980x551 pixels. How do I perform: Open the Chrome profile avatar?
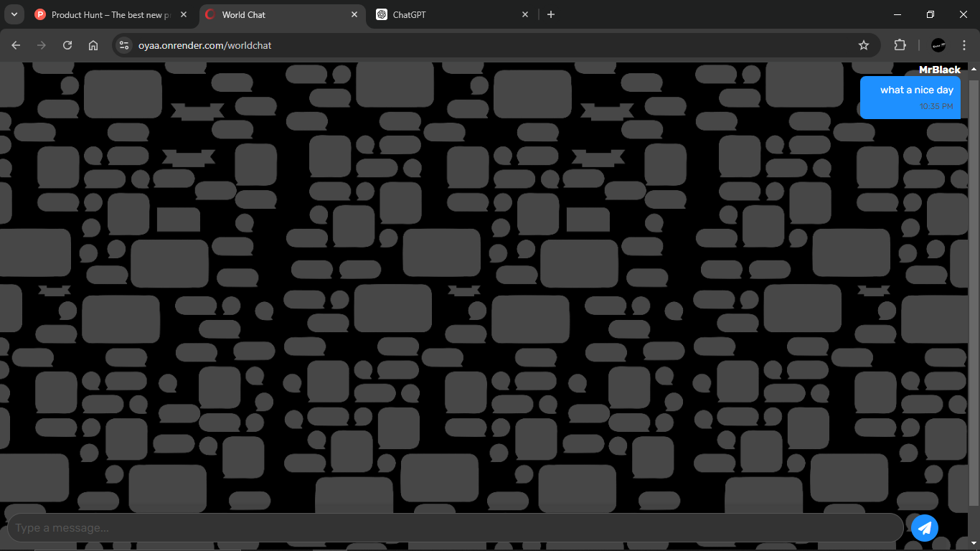click(938, 45)
